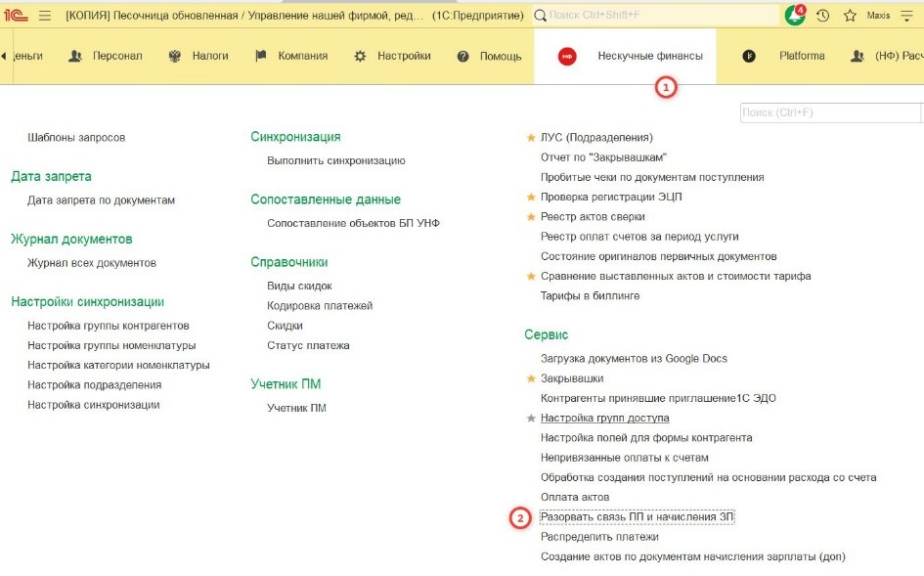Open the hamburger main menu
The image size is (924, 576).
45,16
